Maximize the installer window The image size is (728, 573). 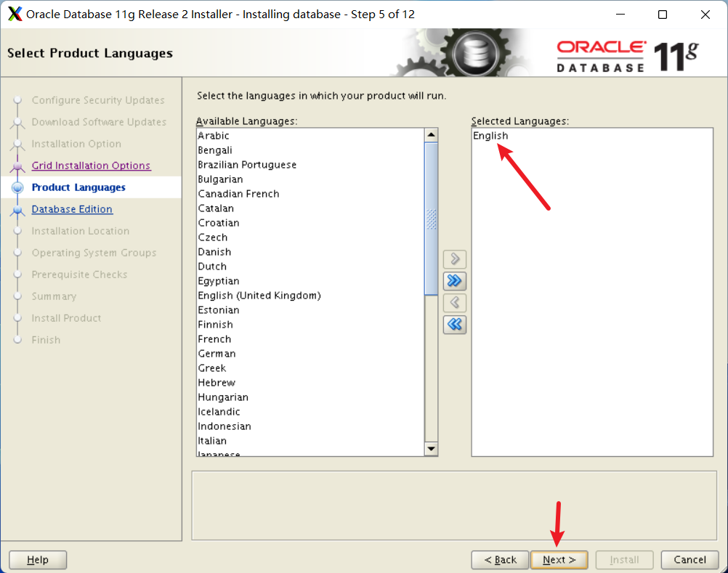663,15
